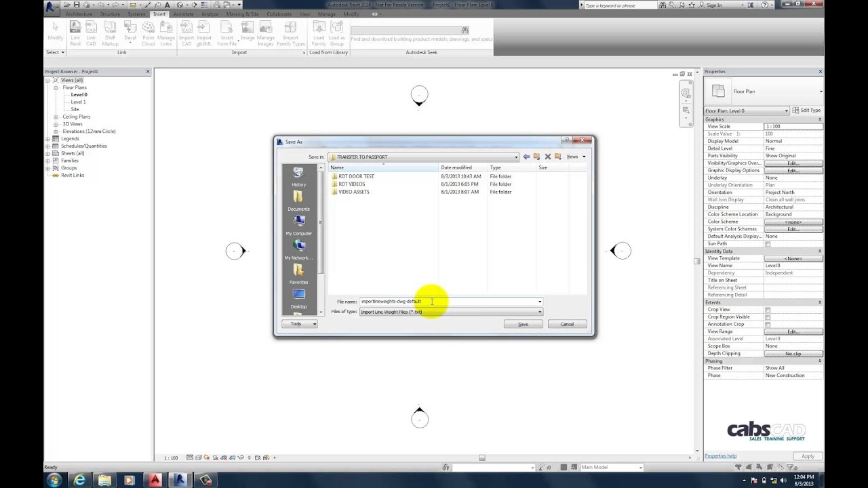Click AutoCAD icon in the taskbar
Image resolution: width=868 pixels, height=488 pixels.
tap(155, 480)
